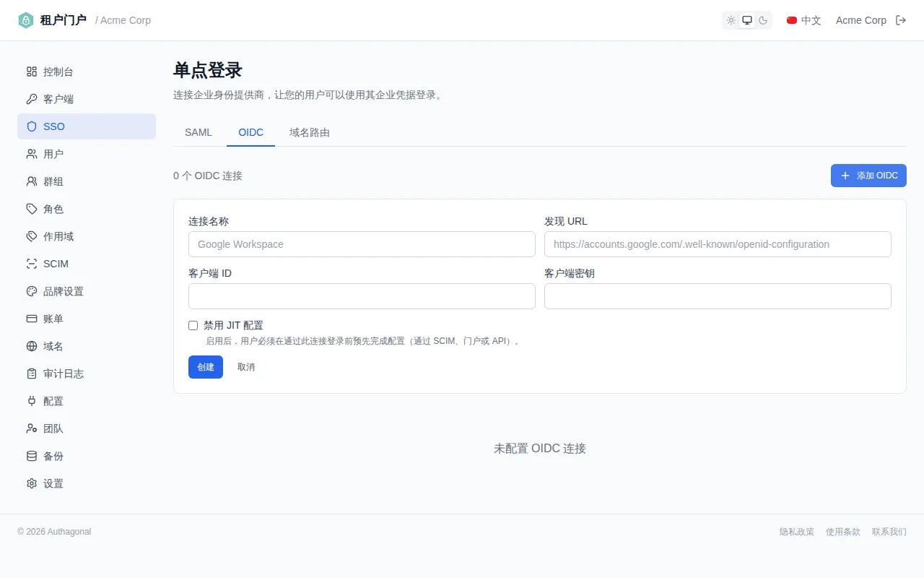The image size is (924, 578).
Task: Click the 设置 gear icon
Action: 32,483
